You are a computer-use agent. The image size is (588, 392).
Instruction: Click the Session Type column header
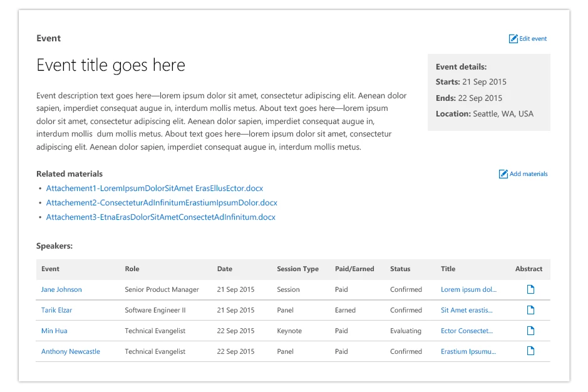[297, 269]
